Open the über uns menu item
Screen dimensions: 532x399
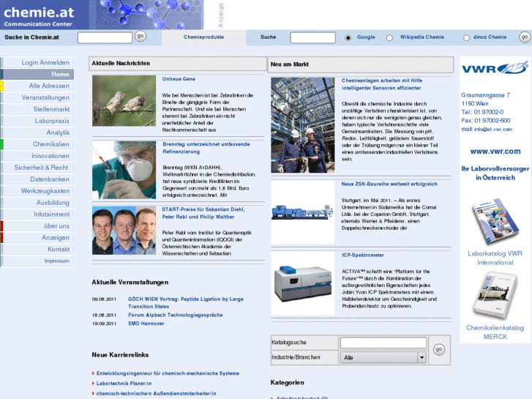point(37,225)
